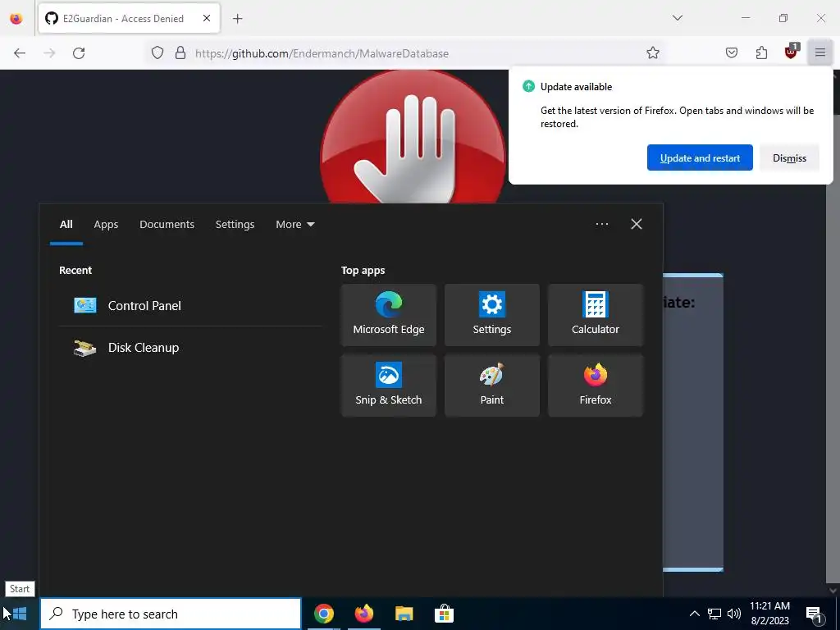The width and height of the screenshot is (840, 630).
Task: Click the Type here to search box
Action: pyautogui.click(x=171, y=614)
